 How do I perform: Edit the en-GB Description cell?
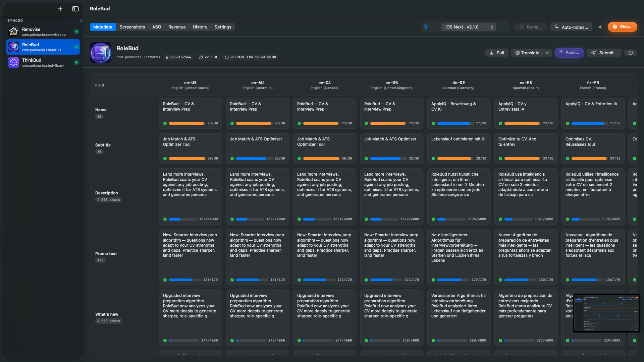tap(391, 196)
